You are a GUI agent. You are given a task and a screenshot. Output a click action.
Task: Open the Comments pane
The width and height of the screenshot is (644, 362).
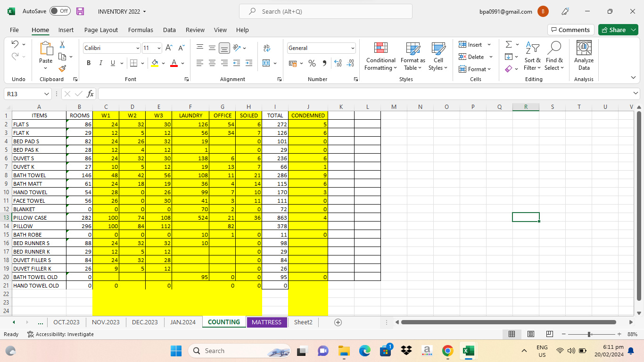[x=570, y=30]
